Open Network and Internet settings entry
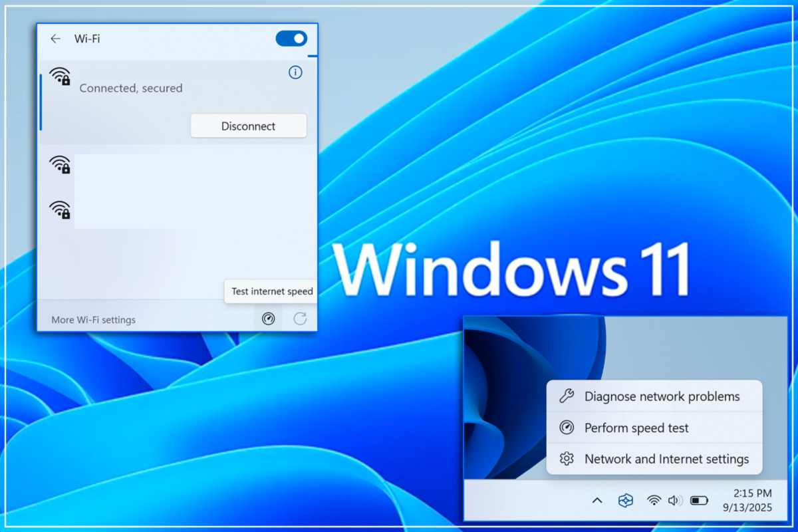This screenshot has height=532, width=798. tap(654, 459)
